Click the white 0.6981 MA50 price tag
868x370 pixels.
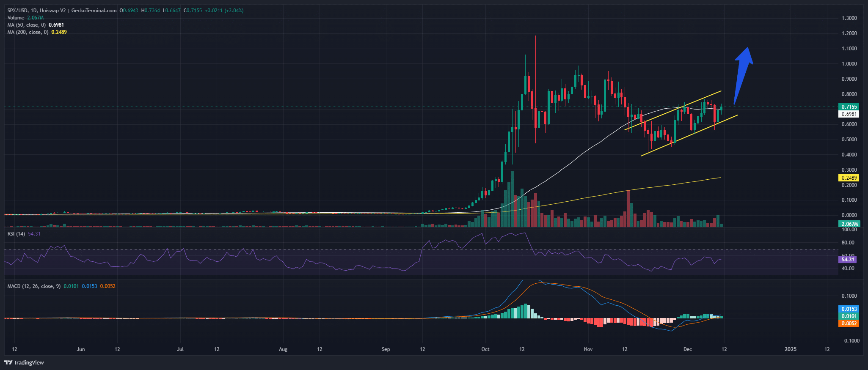point(849,114)
